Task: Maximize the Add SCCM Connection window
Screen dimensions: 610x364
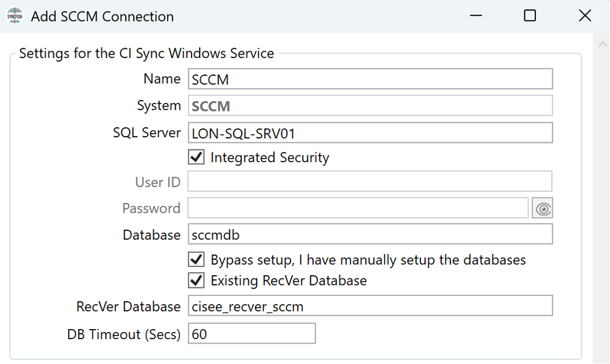Action: pos(530,16)
